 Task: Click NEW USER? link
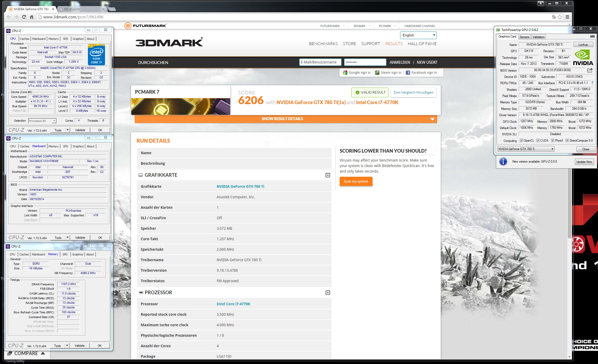[x=427, y=62]
